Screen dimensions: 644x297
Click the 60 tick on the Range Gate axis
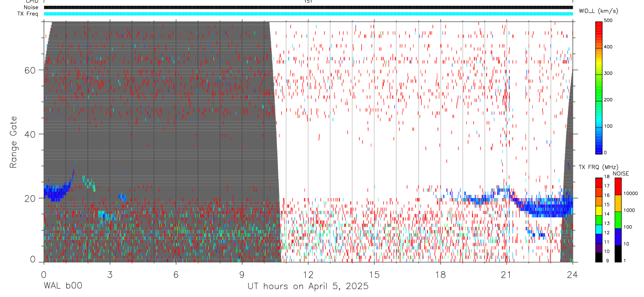30,70
